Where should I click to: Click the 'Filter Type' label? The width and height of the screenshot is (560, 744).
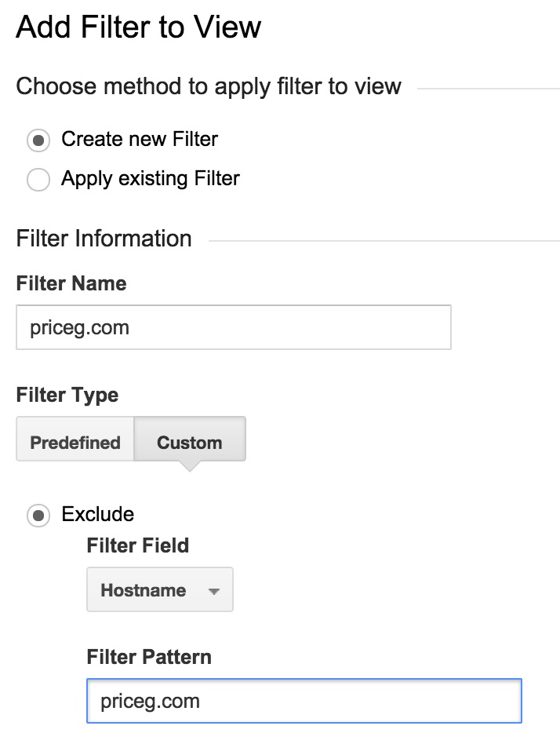[67, 396]
